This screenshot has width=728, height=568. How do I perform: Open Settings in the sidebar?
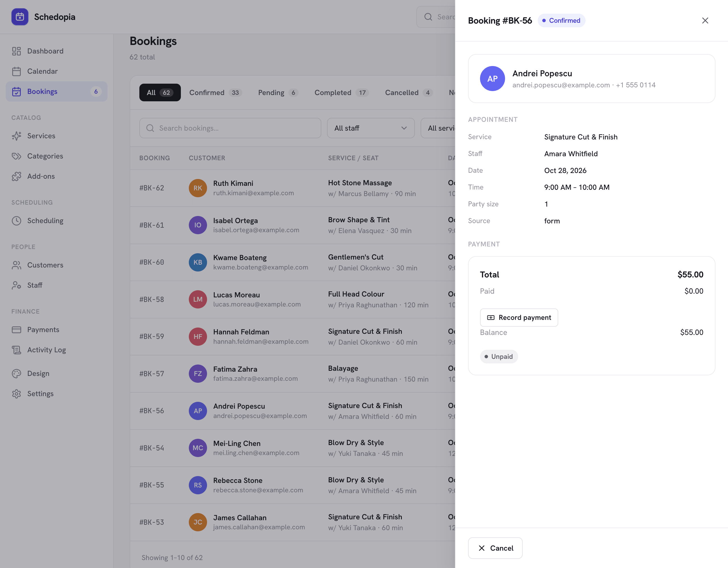click(x=56, y=394)
